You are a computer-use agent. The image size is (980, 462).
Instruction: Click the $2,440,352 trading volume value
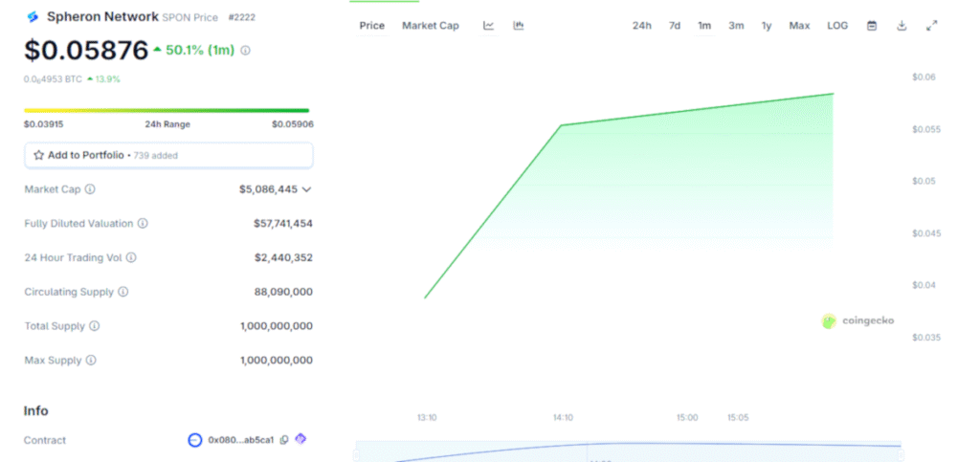coord(283,257)
